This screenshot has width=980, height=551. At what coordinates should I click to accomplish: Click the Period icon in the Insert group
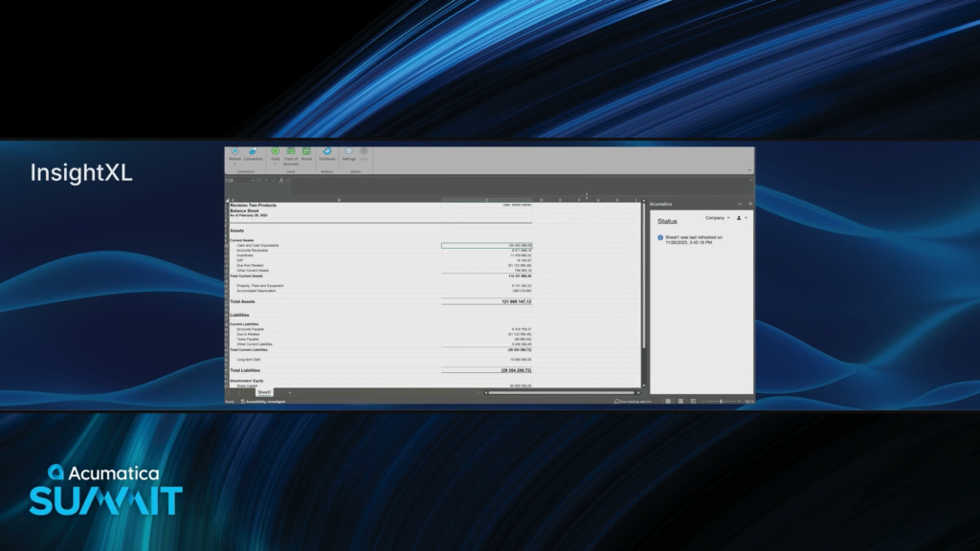click(306, 153)
